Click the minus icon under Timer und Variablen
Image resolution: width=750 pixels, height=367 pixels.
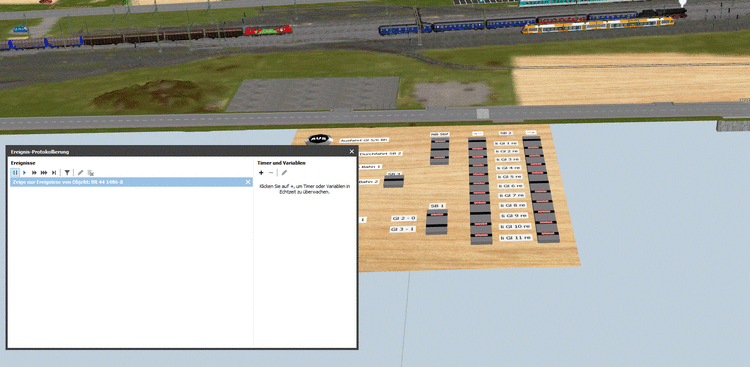(x=271, y=172)
